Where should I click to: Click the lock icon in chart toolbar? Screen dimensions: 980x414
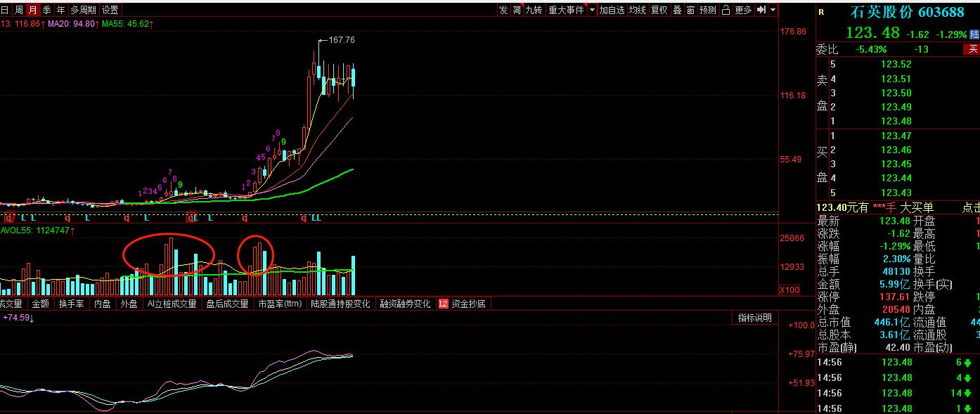[726, 10]
